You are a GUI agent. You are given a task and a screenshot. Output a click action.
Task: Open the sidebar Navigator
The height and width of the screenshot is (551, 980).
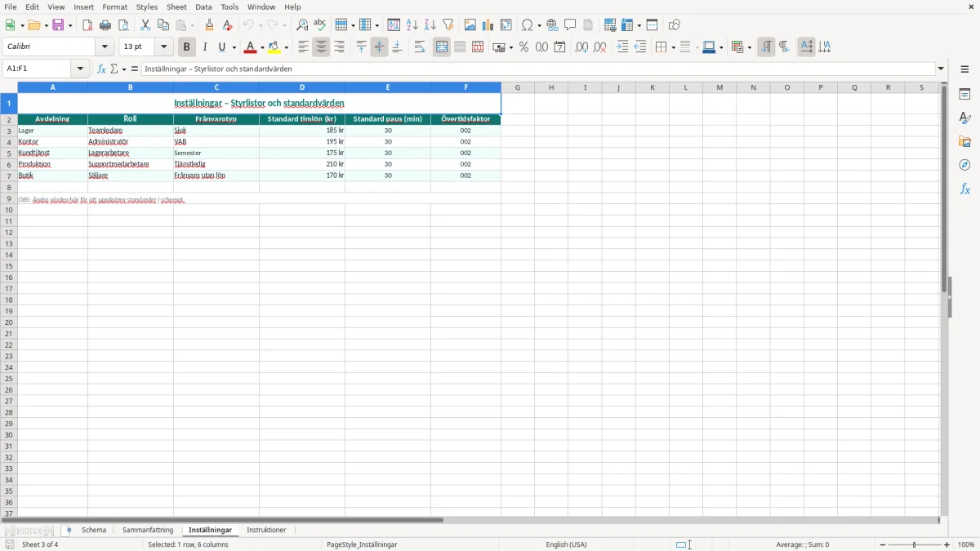click(x=964, y=165)
